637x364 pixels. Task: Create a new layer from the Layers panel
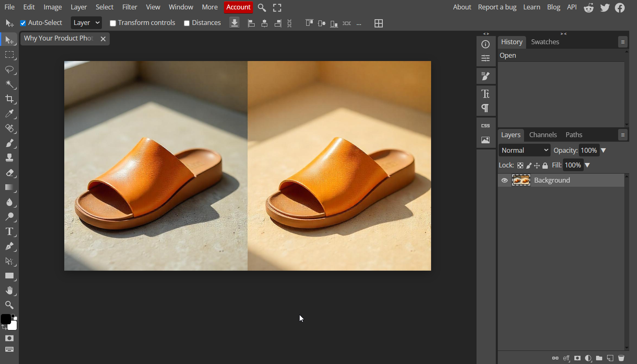(x=610, y=358)
